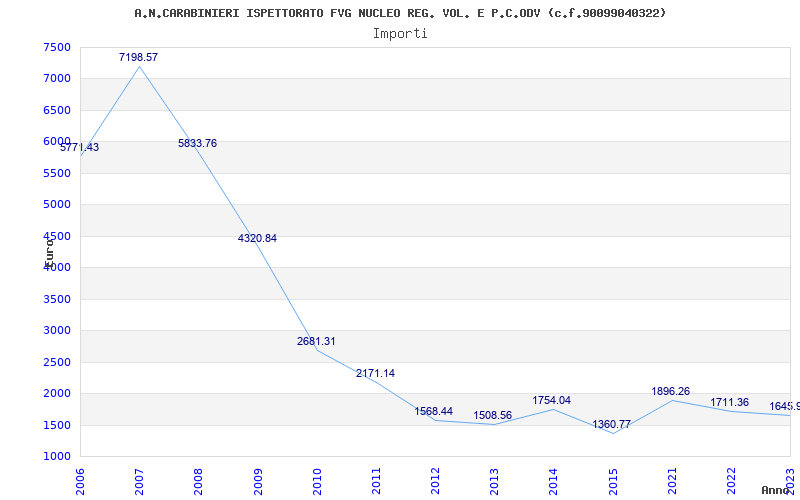Click the x-axis year 2009
Screen dimensions: 800x500
[x=258, y=481]
